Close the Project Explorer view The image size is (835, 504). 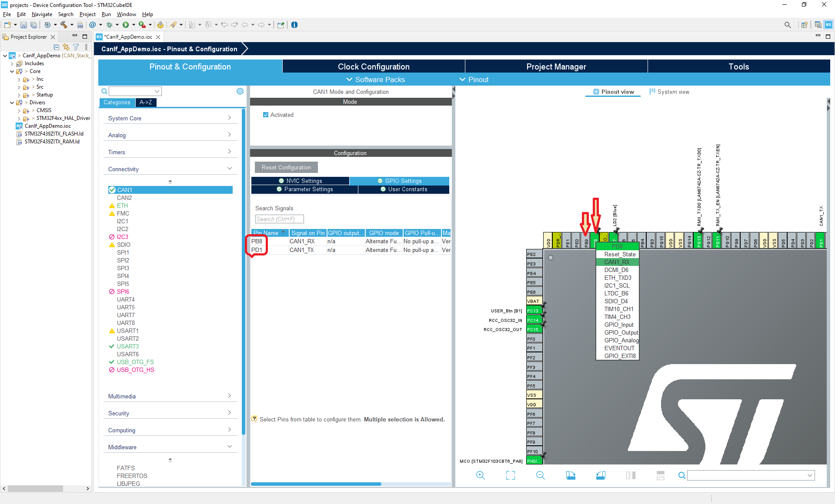(x=53, y=37)
